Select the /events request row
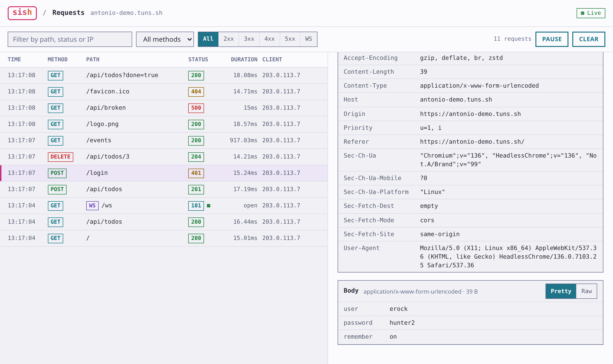 tap(164, 141)
